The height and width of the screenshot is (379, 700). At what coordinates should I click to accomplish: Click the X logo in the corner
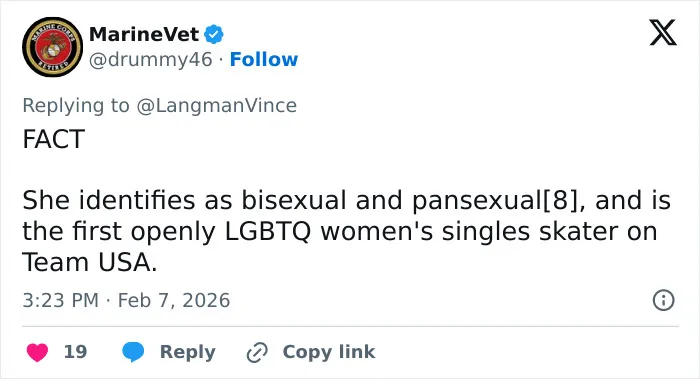coord(663,32)
